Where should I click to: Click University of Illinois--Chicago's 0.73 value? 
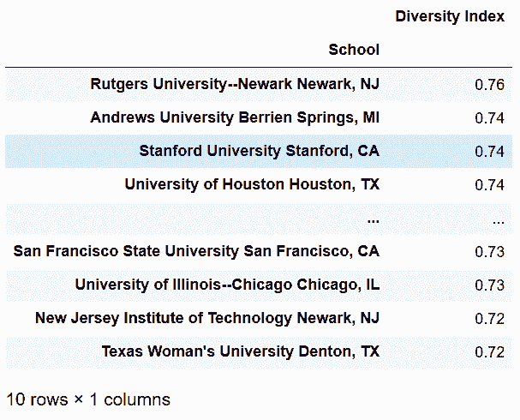pyautogui.click(x=489, y=285)
